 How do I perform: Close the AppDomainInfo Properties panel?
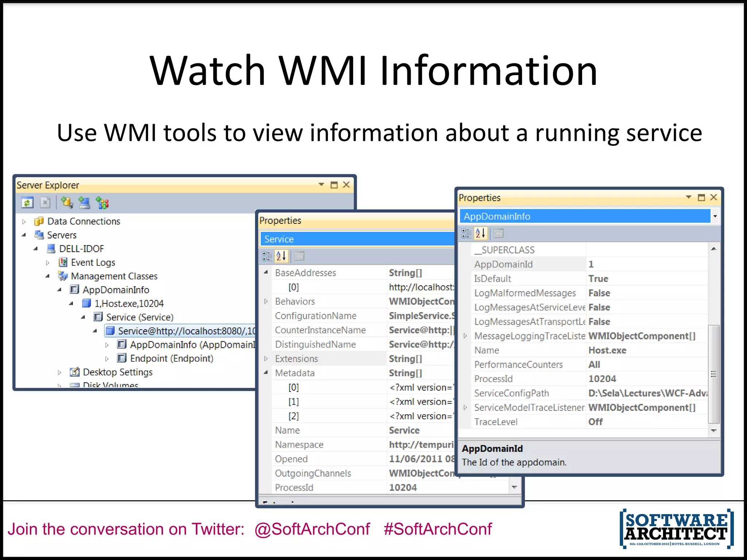tap(714, 197)
